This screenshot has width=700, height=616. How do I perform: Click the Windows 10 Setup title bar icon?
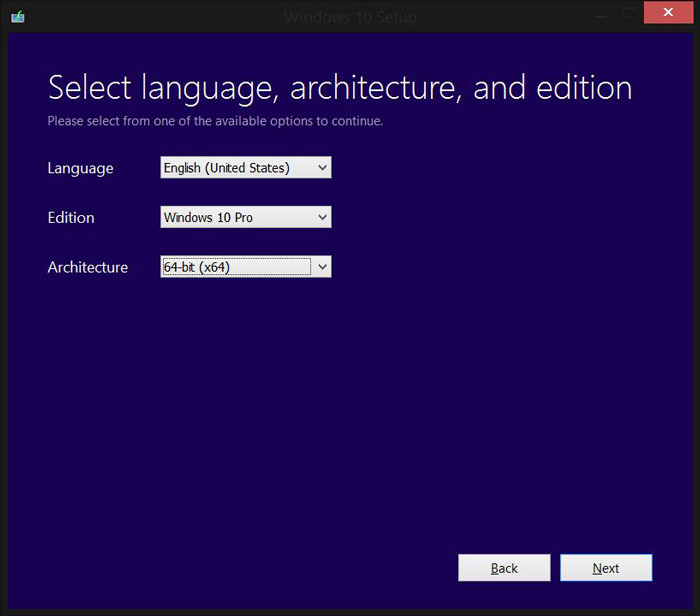click(x=17, y=17)
